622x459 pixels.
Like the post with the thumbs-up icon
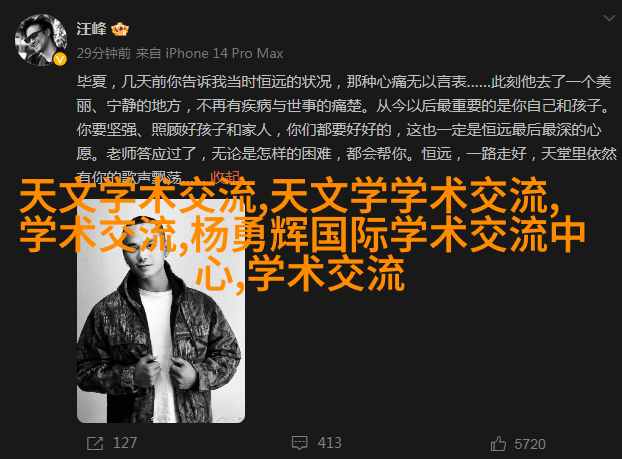[x=498, y=444]
